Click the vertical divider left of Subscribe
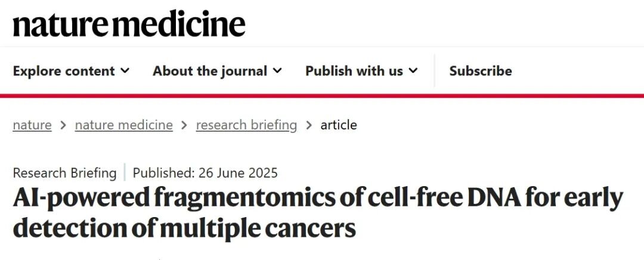 [435, 70]
